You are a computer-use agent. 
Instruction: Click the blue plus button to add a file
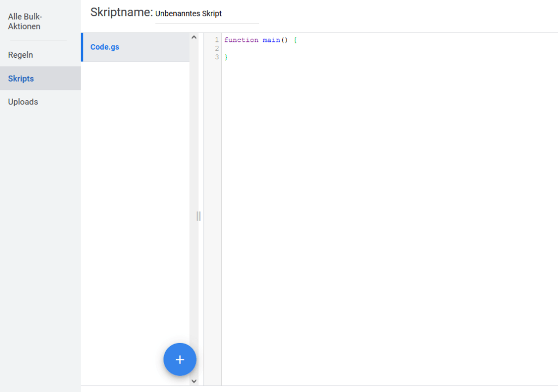(x=180, y=359)
